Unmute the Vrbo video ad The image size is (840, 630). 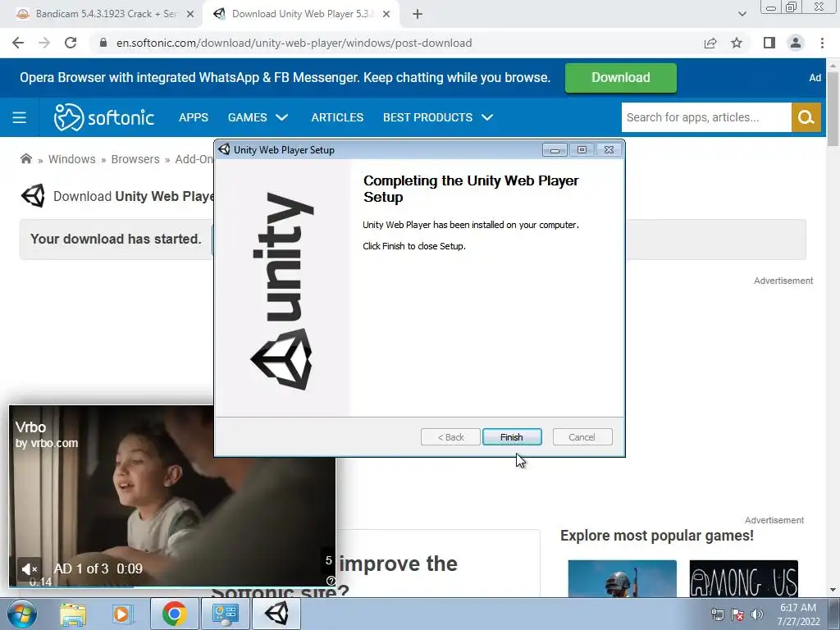[x=30, y=569]
